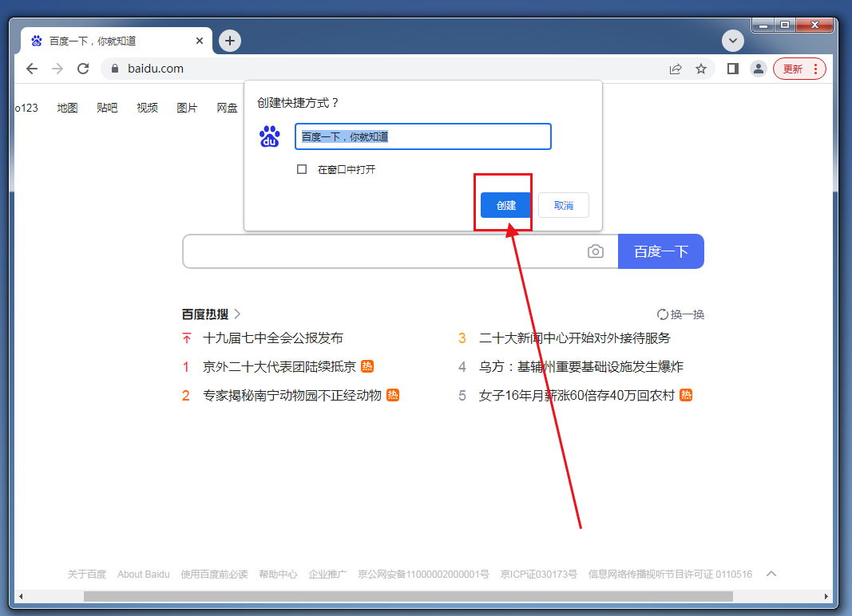Open the 图片 nav link
The image size is (852, 616).
tap(187, 108)
